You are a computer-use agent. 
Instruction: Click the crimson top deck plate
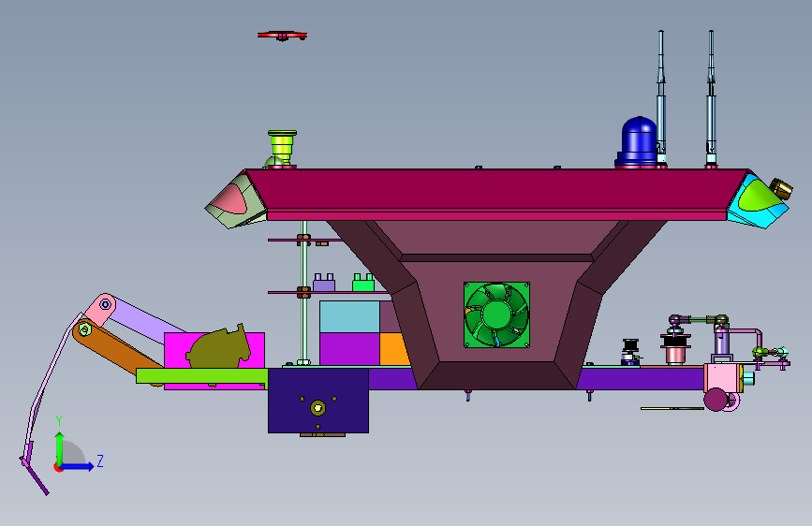[x=497, y=189]
